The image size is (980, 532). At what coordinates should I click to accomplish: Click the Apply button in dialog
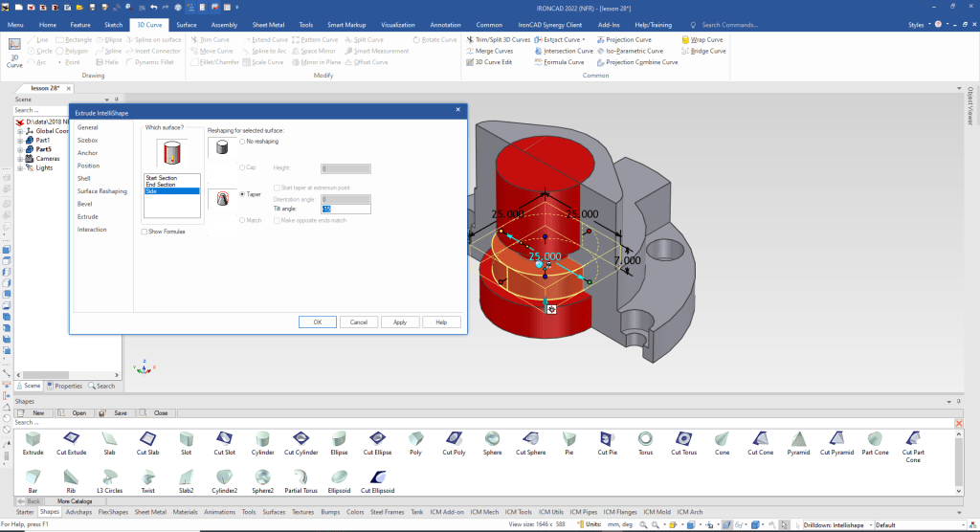click(x=400, y=322)
